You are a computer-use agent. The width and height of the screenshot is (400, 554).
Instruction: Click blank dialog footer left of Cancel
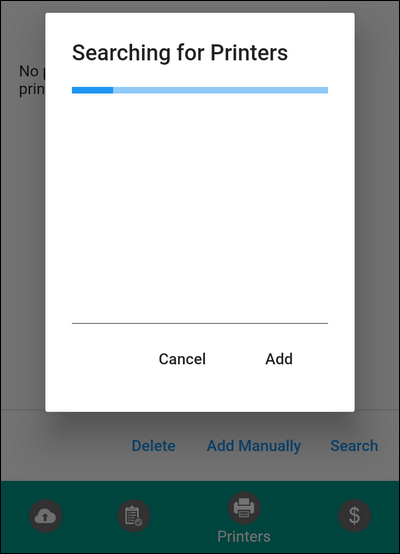106,359
